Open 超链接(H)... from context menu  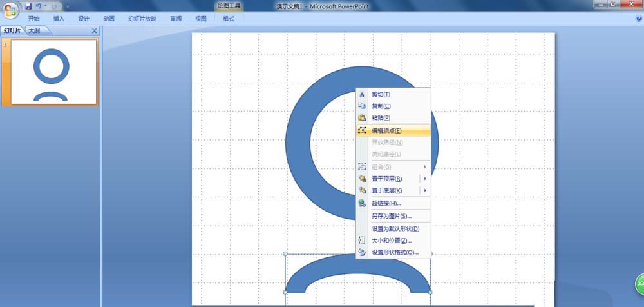393,203
